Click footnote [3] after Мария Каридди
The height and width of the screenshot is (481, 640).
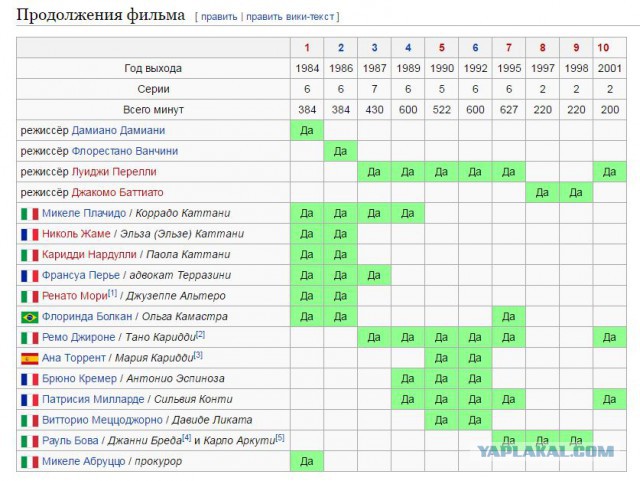point(198,355)
